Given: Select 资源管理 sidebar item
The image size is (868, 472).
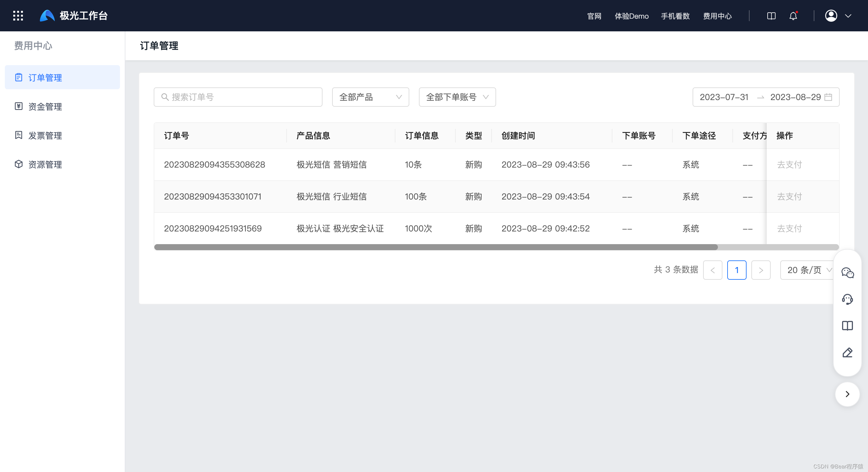Looking at the screenshot, I should point(45,164).
